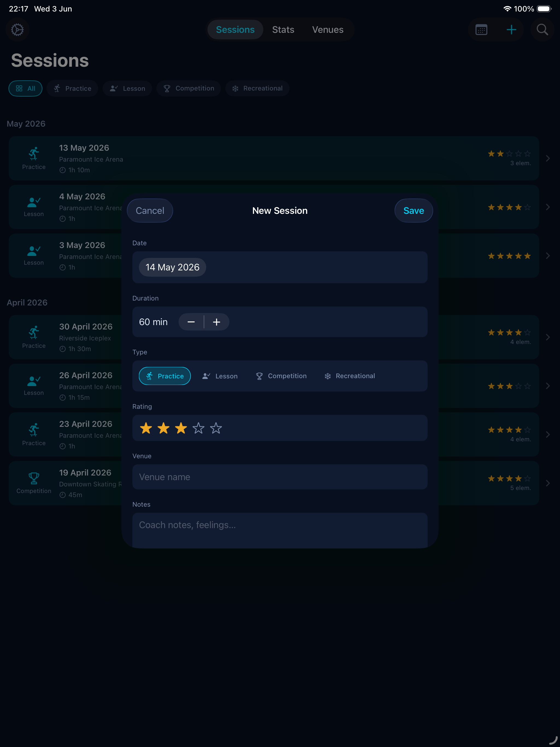This screenshot has width=560, height=747.
Task: Expand 13 May 2026 session chevron
Action: pos(548,158)
